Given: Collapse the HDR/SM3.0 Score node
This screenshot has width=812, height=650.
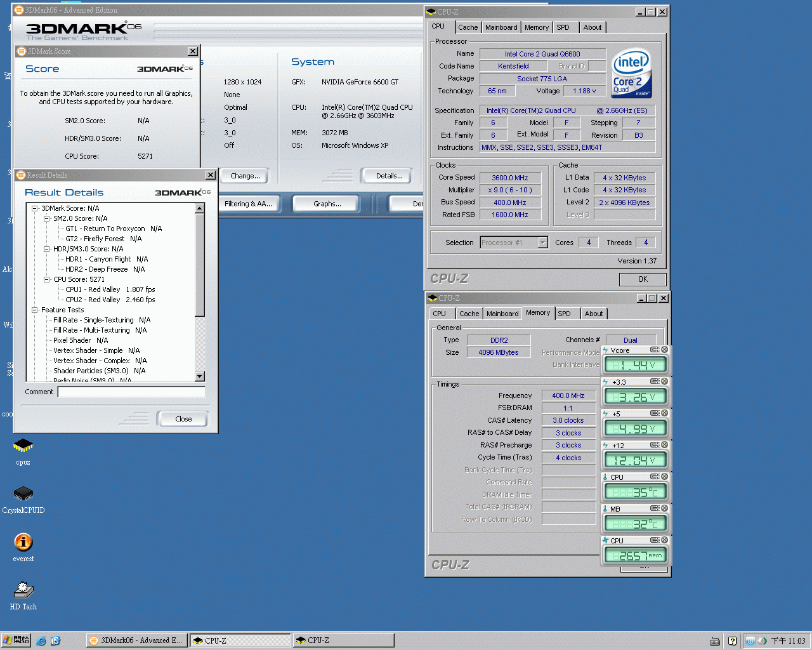Looking at the screenshot, I should (47, 249).
